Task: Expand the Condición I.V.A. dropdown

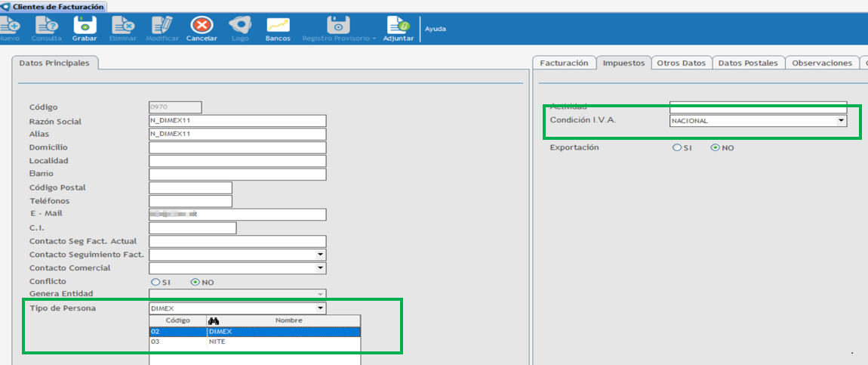Action: point(841,121)
